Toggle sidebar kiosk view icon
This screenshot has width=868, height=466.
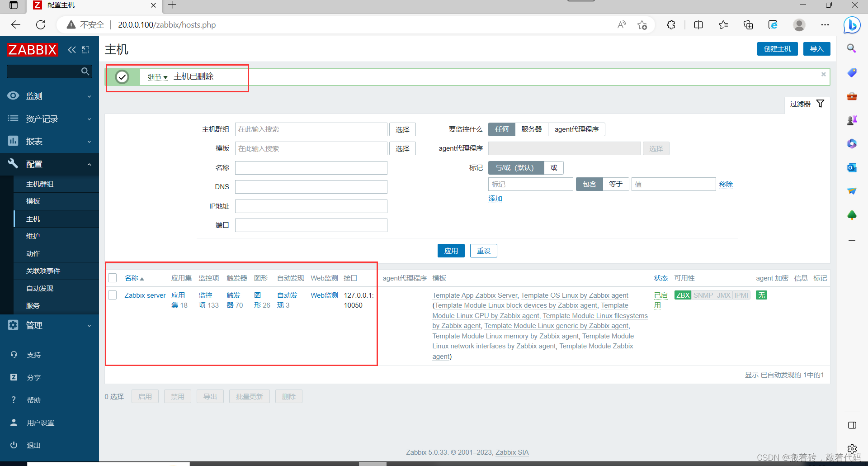click(x=85, y=50)
